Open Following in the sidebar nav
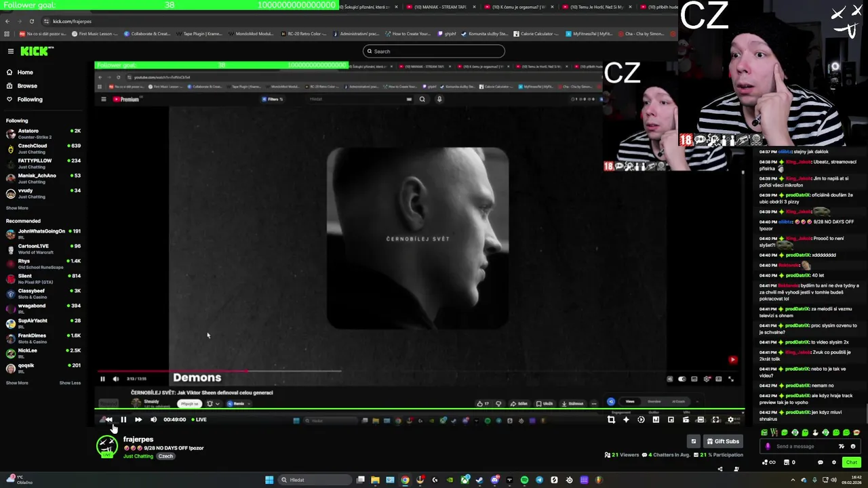Image resolution: width=868 pixels, height=488 pixels. 30,99
